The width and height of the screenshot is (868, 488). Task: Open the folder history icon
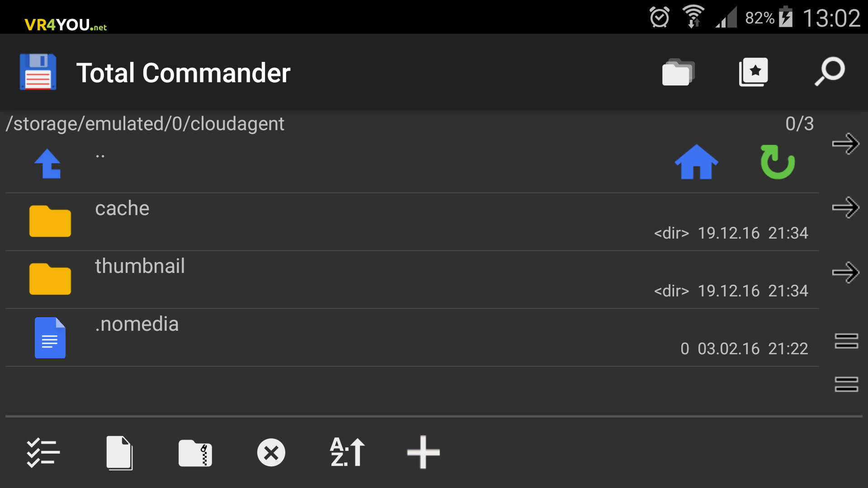678,72
